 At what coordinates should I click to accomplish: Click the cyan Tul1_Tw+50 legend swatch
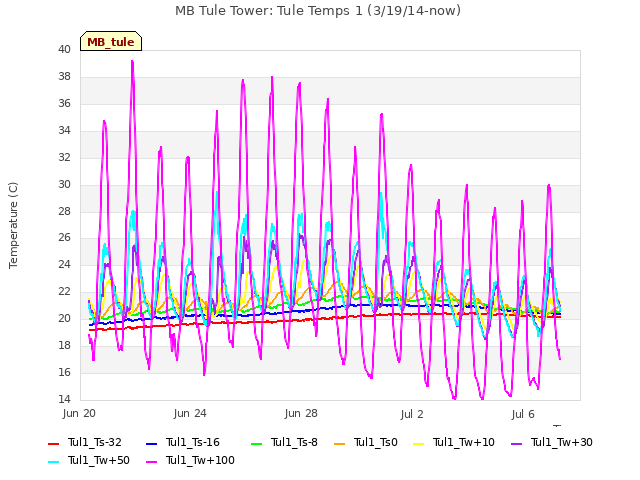click(53, 462)
